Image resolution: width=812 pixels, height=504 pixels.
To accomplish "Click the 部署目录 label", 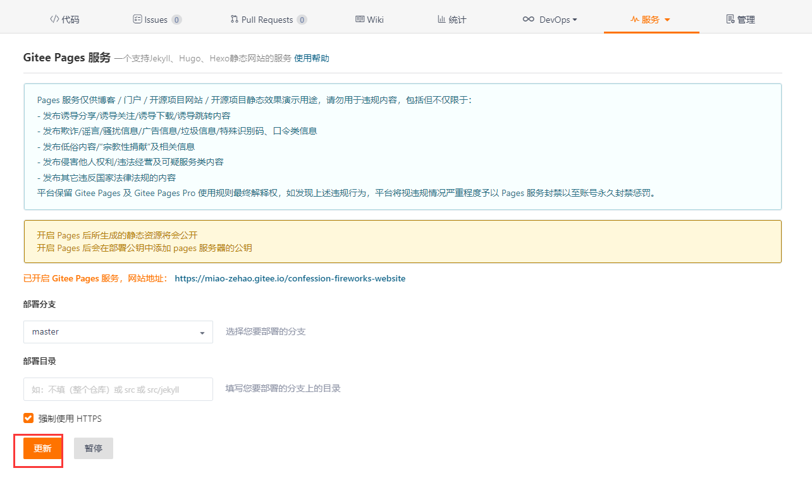I will click(40, 361).
